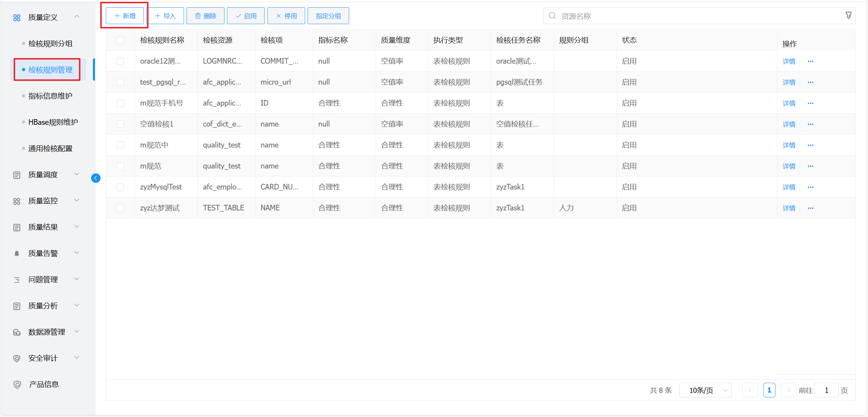The image size is (868, 417).
Task: Click the 数据源管理 sidebar icon
Action: (17, 332)
